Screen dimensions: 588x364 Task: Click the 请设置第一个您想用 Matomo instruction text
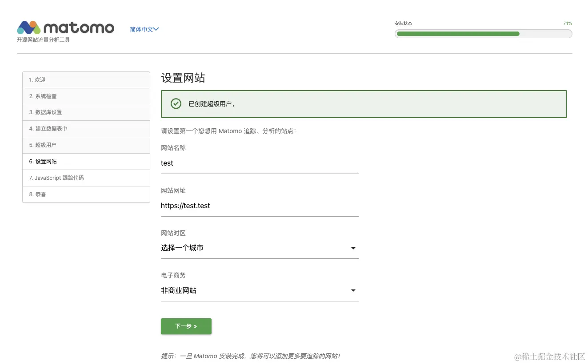pos(228,131)
